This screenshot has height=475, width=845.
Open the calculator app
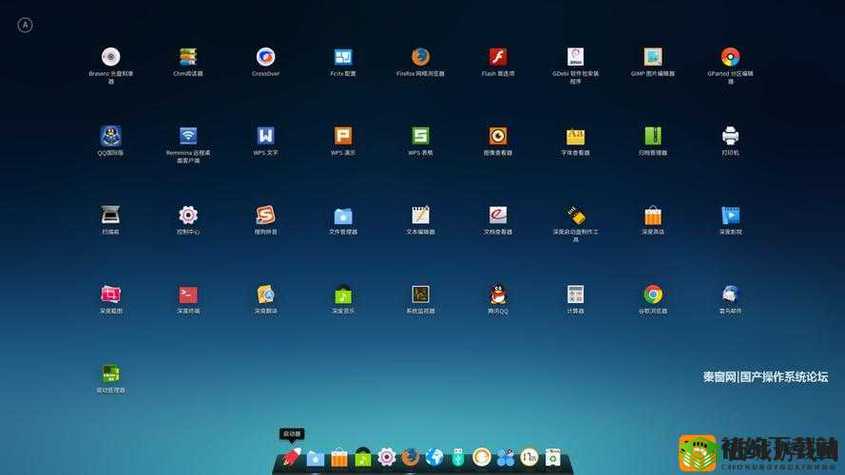pos(576,294)
